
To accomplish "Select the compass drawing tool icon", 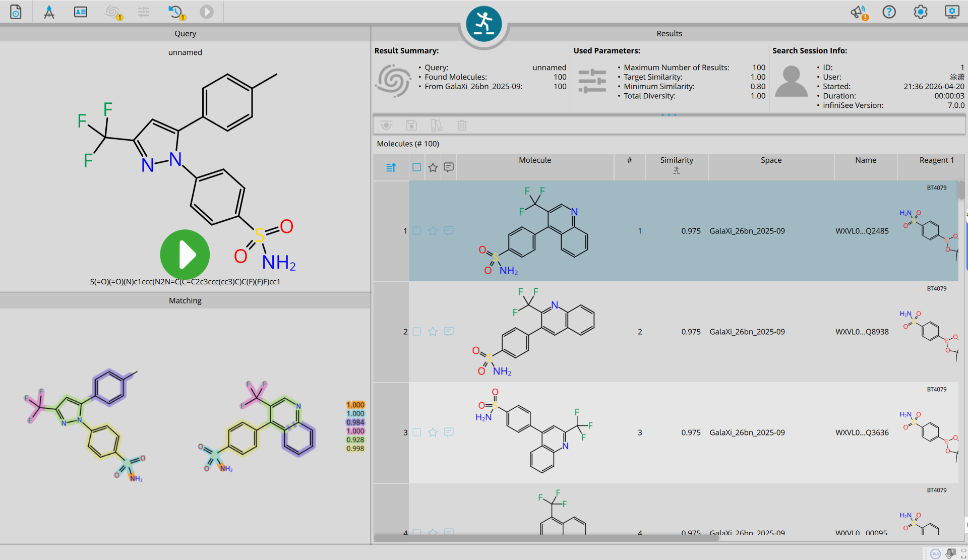I will 49,12.
